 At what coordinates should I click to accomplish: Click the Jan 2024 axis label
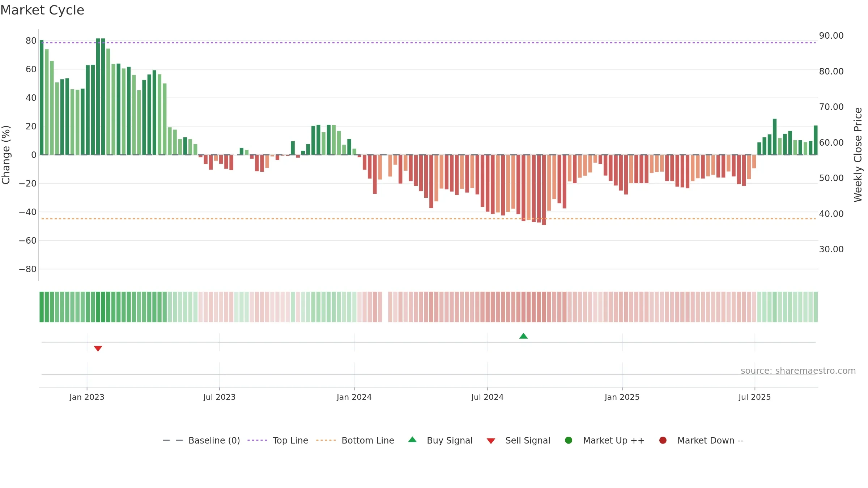pos(354,397)
